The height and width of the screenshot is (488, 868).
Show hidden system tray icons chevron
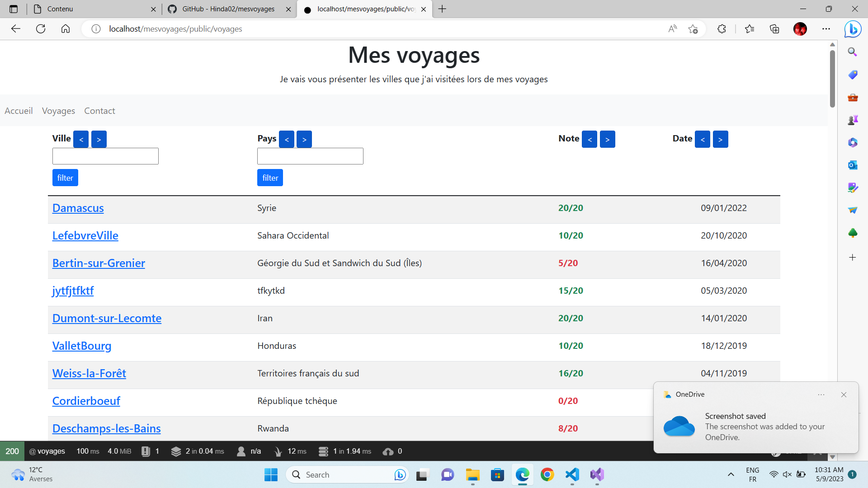tap(731, 474)
